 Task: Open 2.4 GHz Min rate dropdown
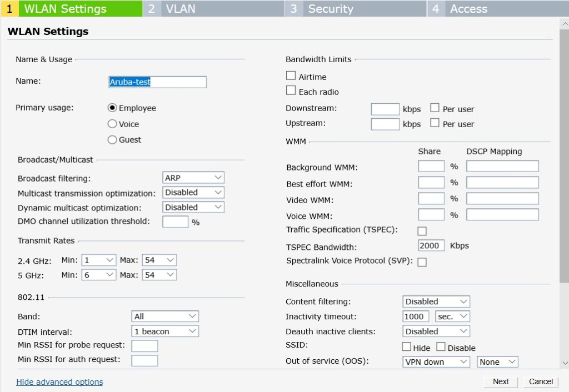tap(99, 260)
